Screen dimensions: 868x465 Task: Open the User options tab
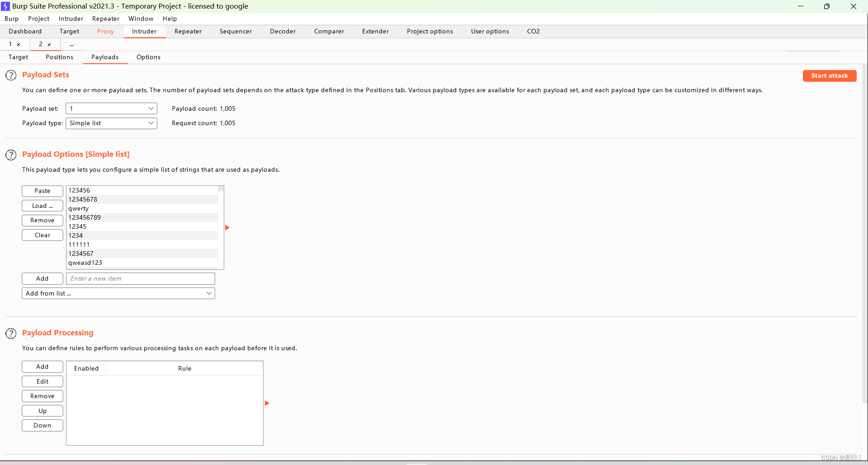(490, 31)
